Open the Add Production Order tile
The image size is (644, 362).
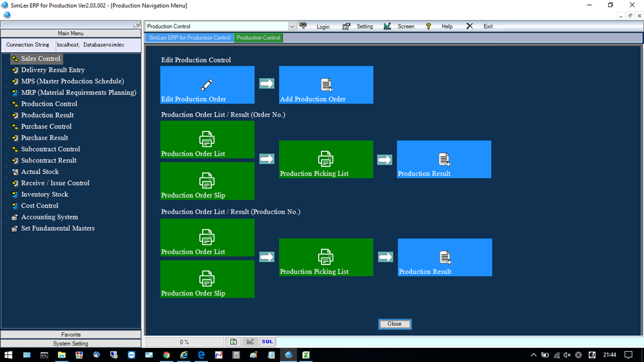click(326, 85)
